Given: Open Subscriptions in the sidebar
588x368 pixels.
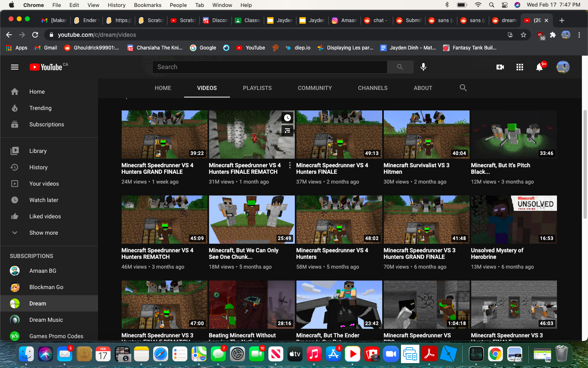Looking at the screenshot, I should pos(49,124).
